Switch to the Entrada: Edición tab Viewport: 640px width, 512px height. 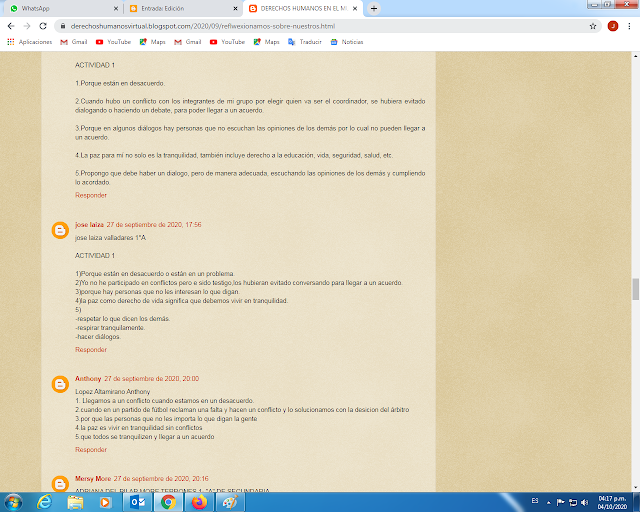click(182, 8)
